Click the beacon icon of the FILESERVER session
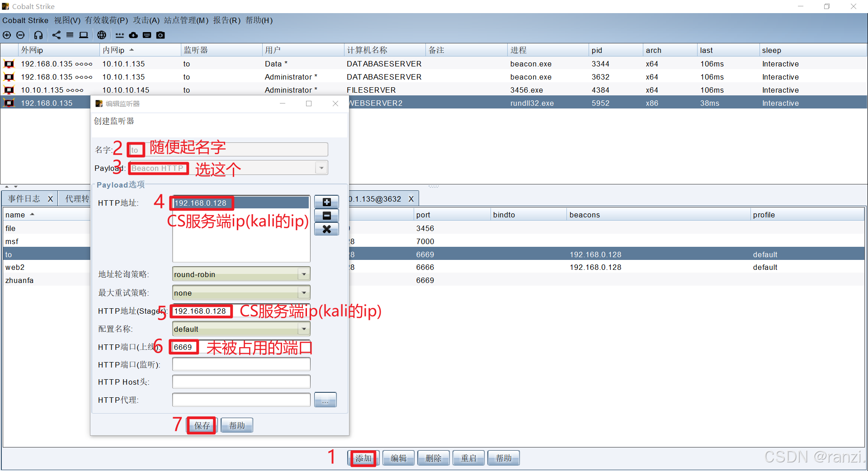 [9, 90]
